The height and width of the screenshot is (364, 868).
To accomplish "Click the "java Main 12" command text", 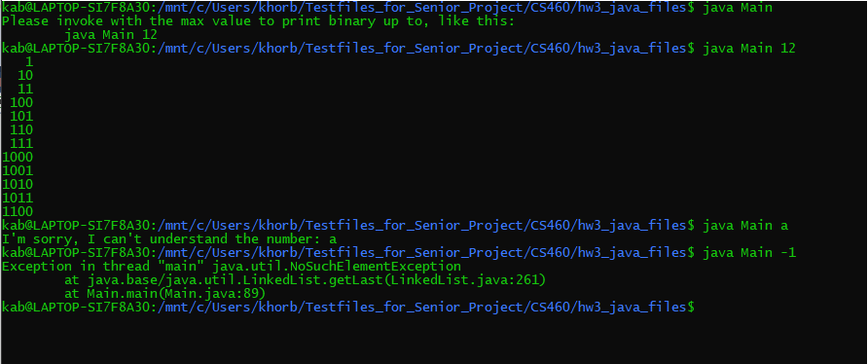I will [748, 49].
